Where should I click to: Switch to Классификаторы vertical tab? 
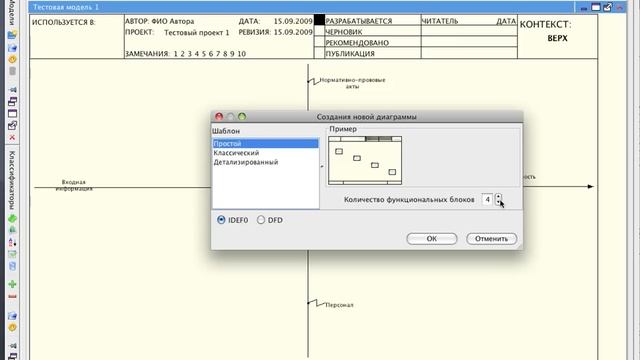tap(12, 180)
